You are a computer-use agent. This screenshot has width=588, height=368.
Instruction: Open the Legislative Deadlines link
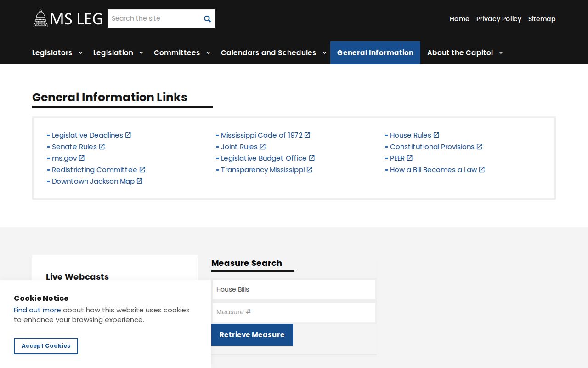(x=87, y=135)
